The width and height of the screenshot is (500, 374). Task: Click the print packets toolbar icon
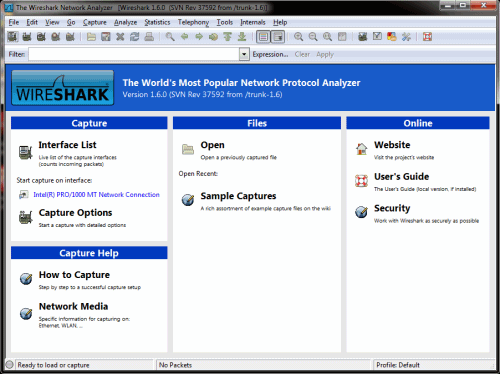coord(149,36)
